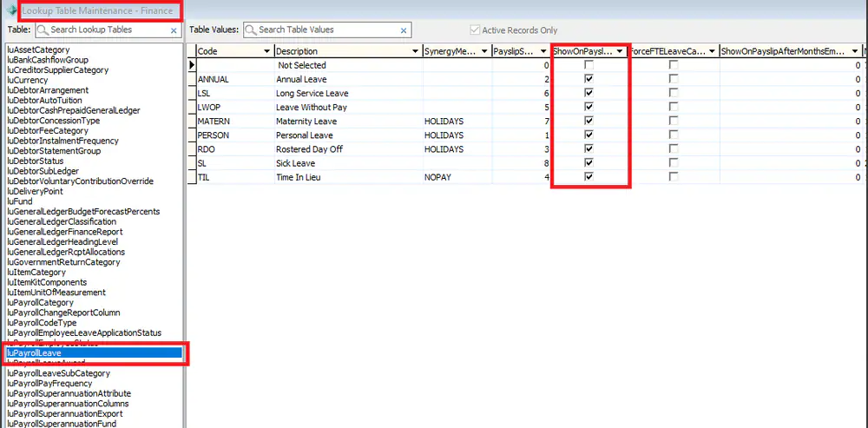Click the TIL code cell

(x=235, y=176)
